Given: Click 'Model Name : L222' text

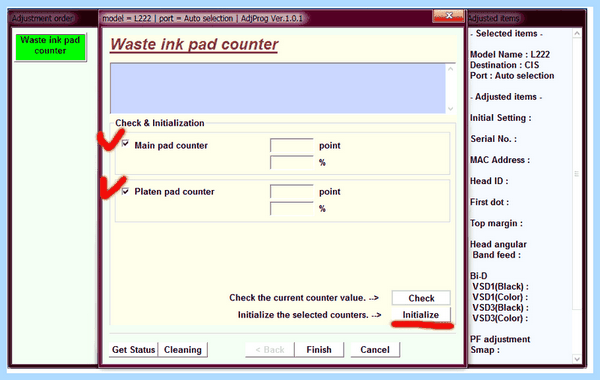Looking at the screenshot, I should (510, 54).
